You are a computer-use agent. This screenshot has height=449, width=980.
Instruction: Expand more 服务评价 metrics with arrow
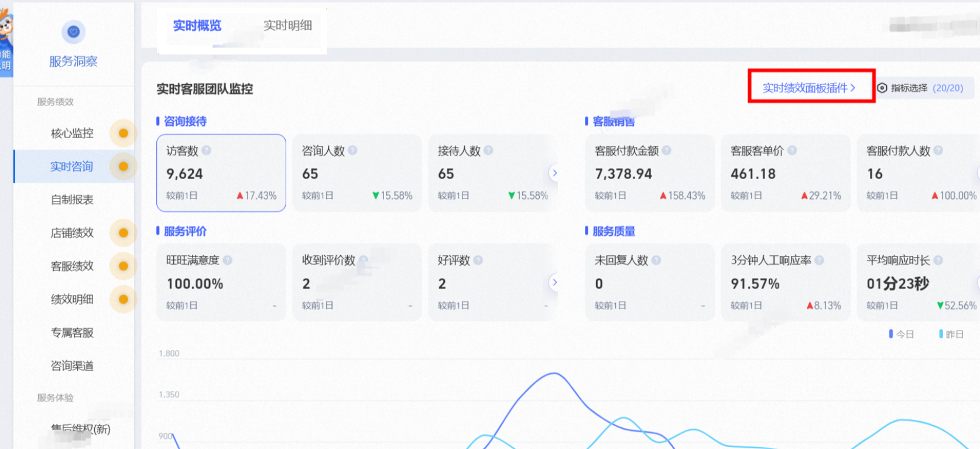tap(554, 282)
